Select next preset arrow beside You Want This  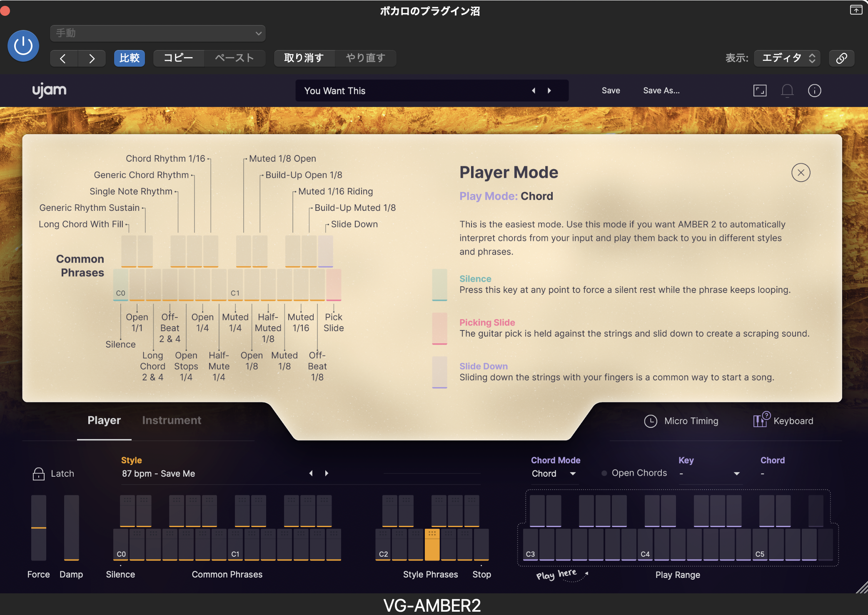(549, 91)
